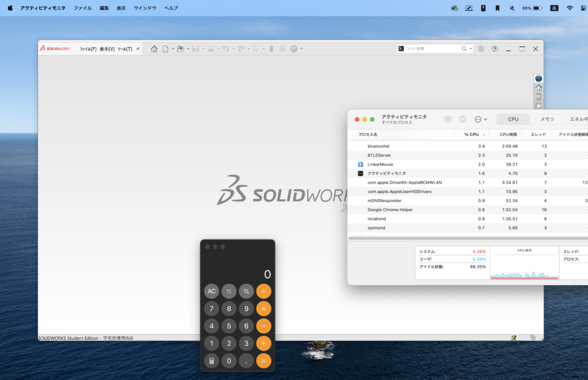Open the house-icon tab in SOLIDWORKS task pane
588x380 pixels.
(x=539, y=88)
